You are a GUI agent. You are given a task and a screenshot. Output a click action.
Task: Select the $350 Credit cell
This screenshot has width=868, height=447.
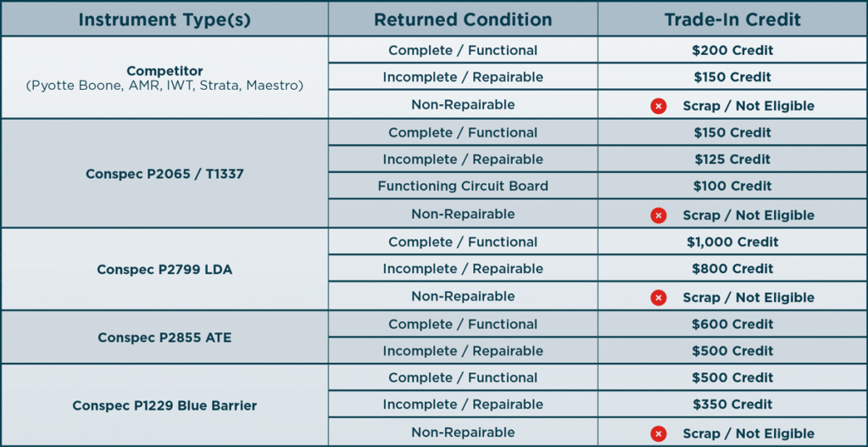click(732, 405)
